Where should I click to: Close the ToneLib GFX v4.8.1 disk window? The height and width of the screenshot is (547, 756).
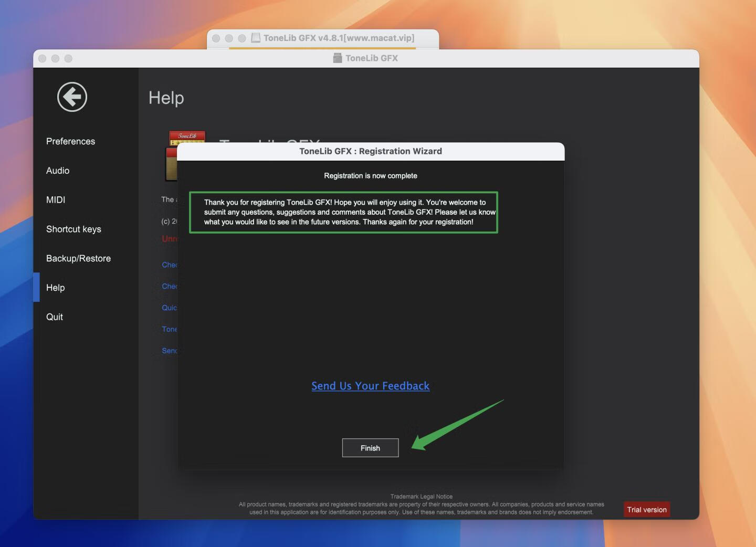pos(216,38)
